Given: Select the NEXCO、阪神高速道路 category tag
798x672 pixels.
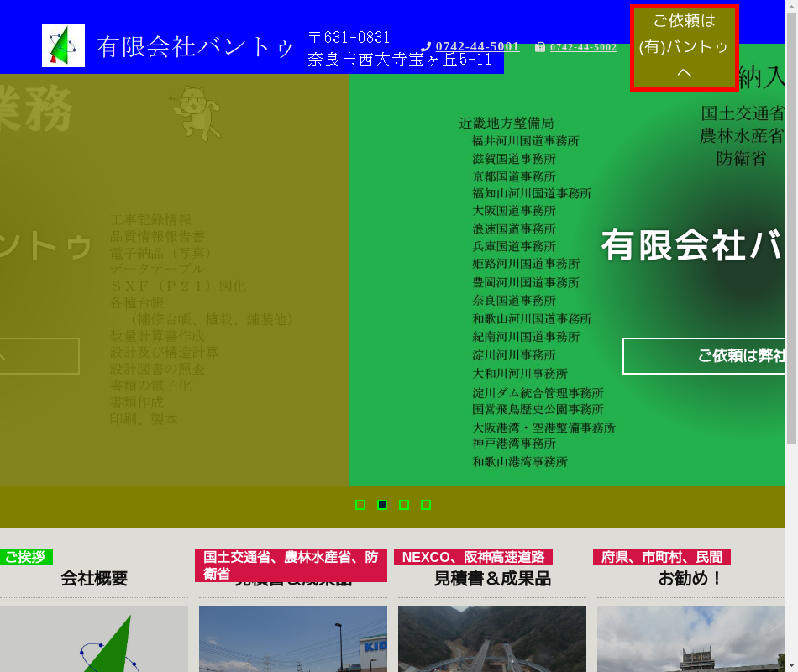Looking at the screenshot, I should tap(473, 557).
